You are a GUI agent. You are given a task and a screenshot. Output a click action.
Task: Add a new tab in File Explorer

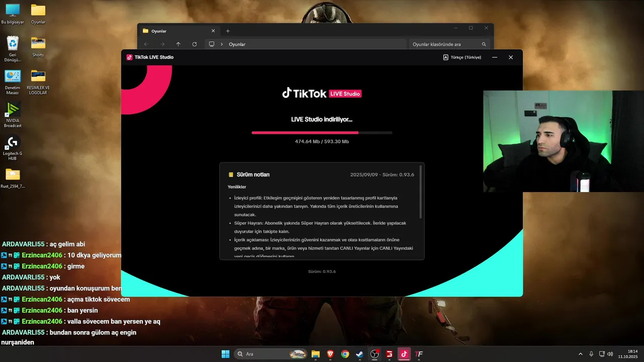[227, 31]
